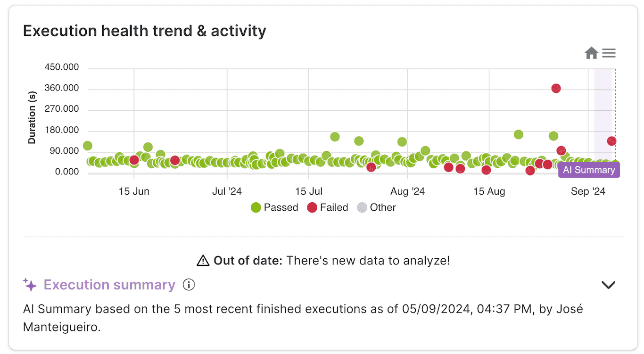Open the chart export options menu
This screenshot has width=644, height=354.
point(609,53)
